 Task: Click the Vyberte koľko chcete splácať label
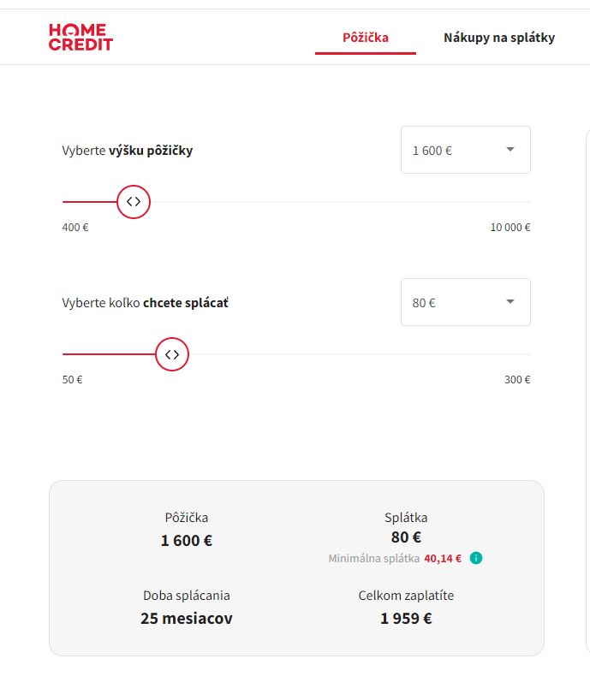pos(145,303)
